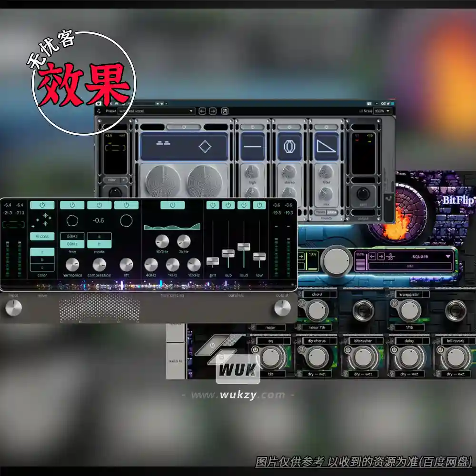The width and height of the screenshot is (476, 476).
Task: Click the minor 7th chord label
Action: click(x=316, y=327)
